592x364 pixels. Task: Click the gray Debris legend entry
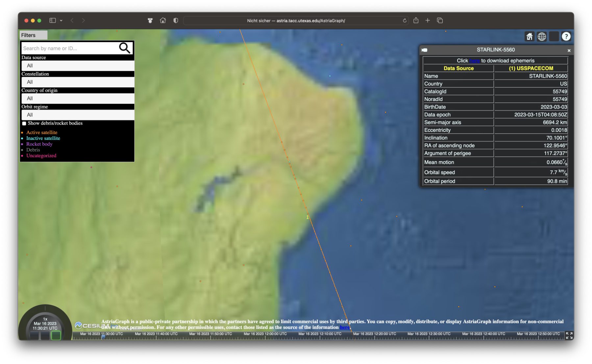click(x=33, y=150)
